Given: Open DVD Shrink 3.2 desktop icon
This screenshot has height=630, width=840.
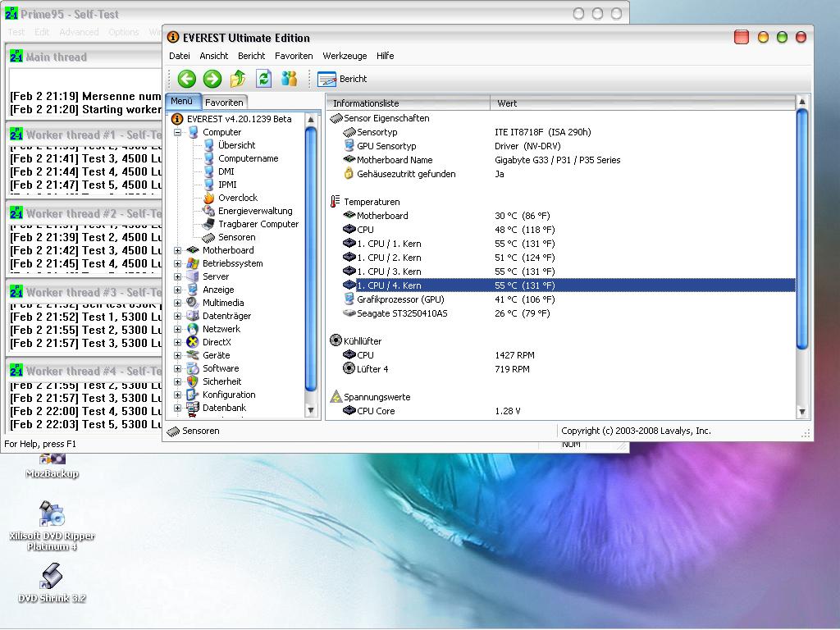Looking at the screenshot, I should point(52,583).
